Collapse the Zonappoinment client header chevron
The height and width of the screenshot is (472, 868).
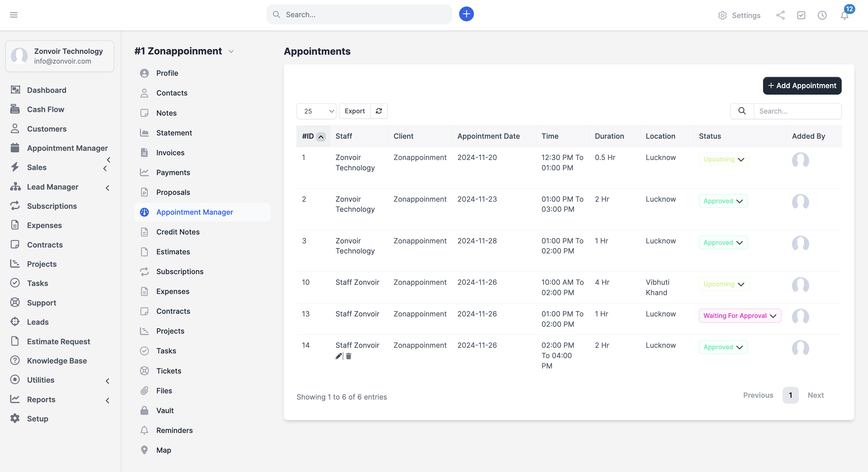tap(231, 51)
